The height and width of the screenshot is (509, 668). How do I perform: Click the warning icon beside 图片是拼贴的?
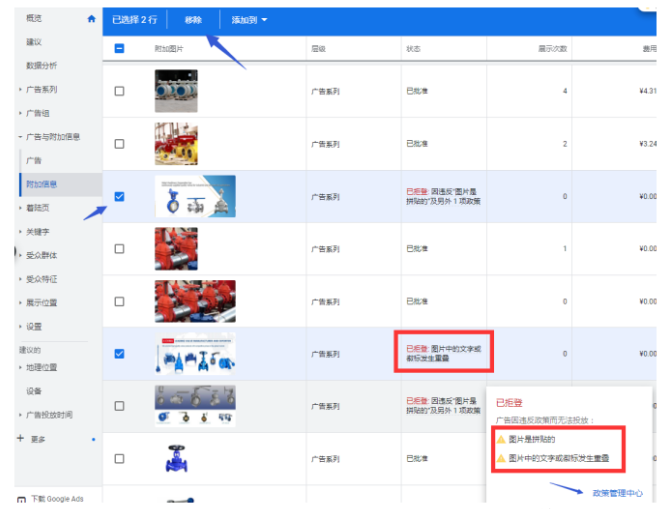501,438
